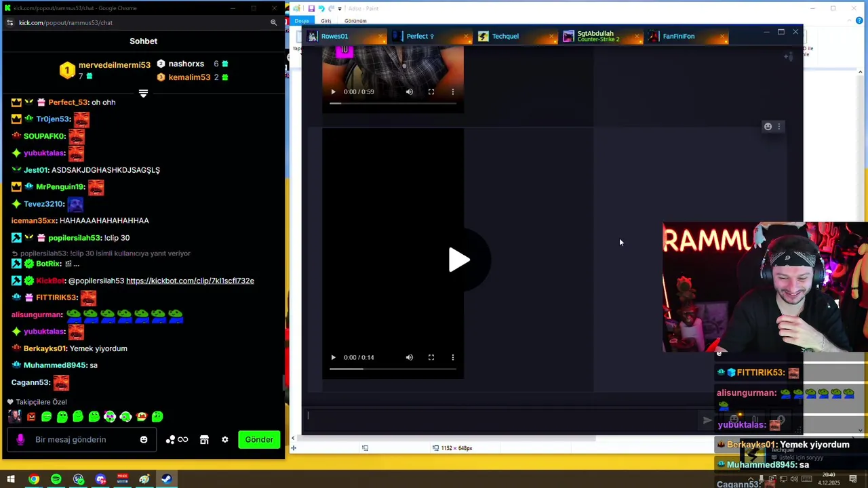Click the Paint help question mark icon
The image size is (868, 488).
click(x=860, y=20)
